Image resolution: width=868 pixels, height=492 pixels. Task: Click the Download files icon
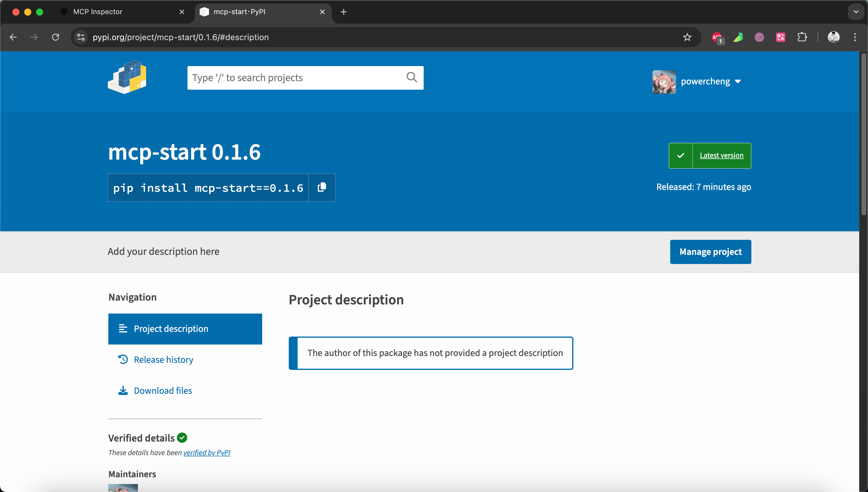(123, 390)
